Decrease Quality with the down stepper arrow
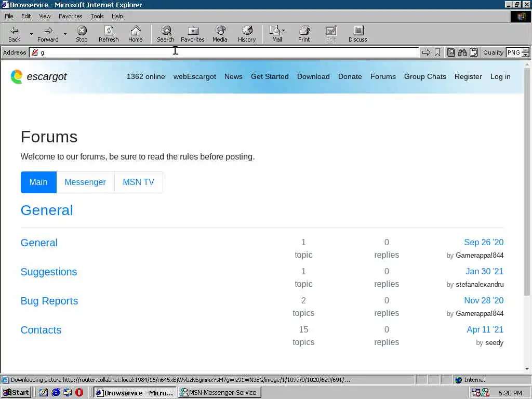Image resolution: width=532 pixels, height=399 pixels. tap(526, 55)
